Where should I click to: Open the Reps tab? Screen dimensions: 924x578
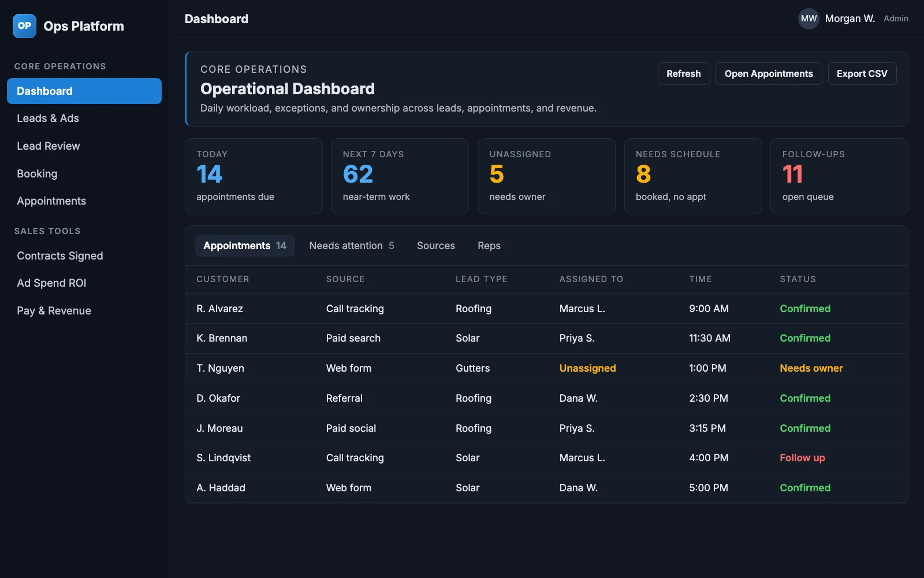tap(489, 246)
